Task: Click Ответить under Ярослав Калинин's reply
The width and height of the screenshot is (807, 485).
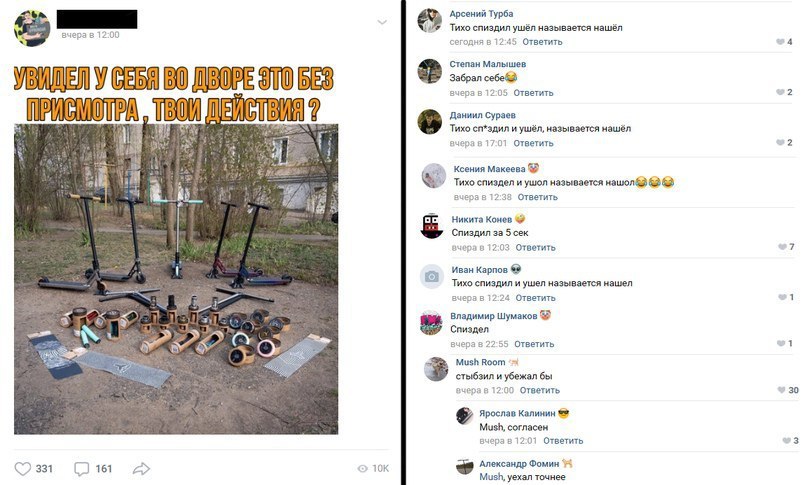Action: (x=563, y=441)
